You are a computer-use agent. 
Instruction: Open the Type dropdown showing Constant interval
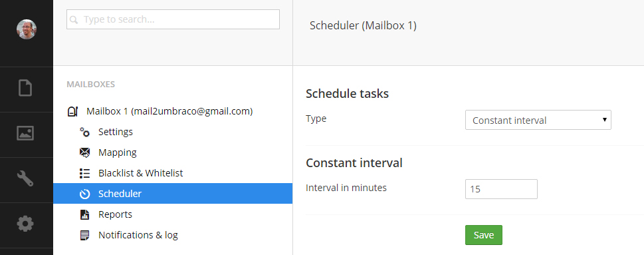pyautogui.click(x=538, y=120)
